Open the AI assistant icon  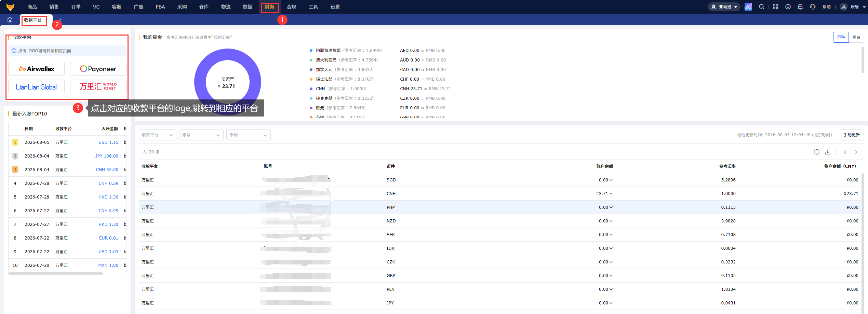tap(748, 7)
